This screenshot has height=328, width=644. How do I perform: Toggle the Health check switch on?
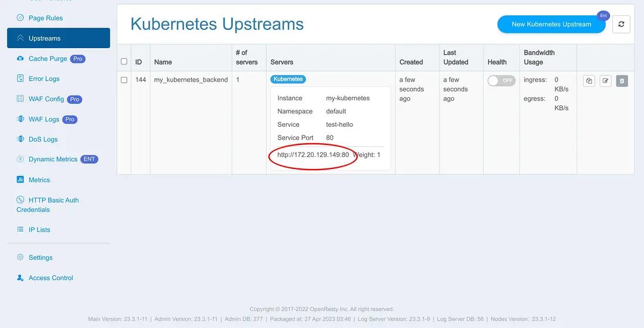click(x=501, y=80)
